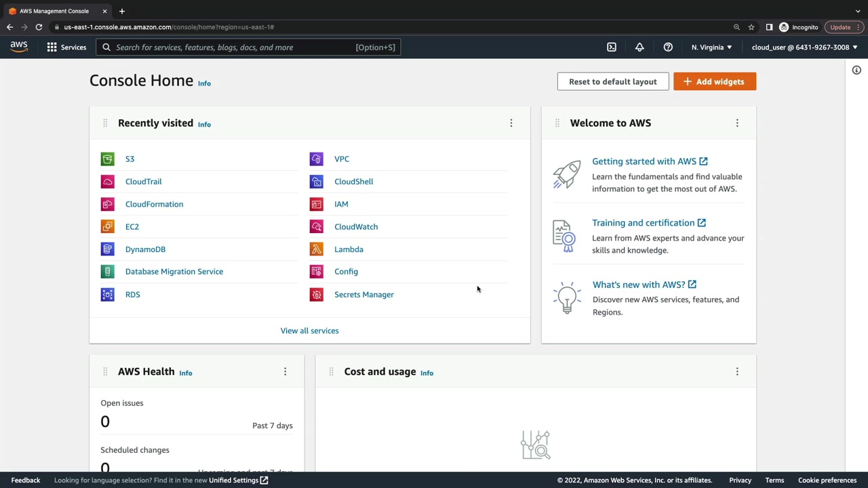
Task: Expand the cloud_user account menu
Action: (804, 47)
